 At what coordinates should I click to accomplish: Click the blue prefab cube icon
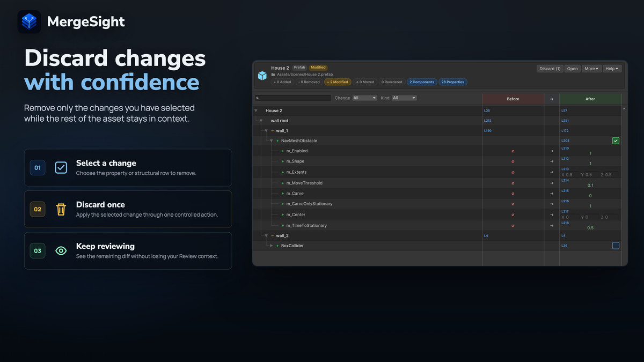pos(262,76)
